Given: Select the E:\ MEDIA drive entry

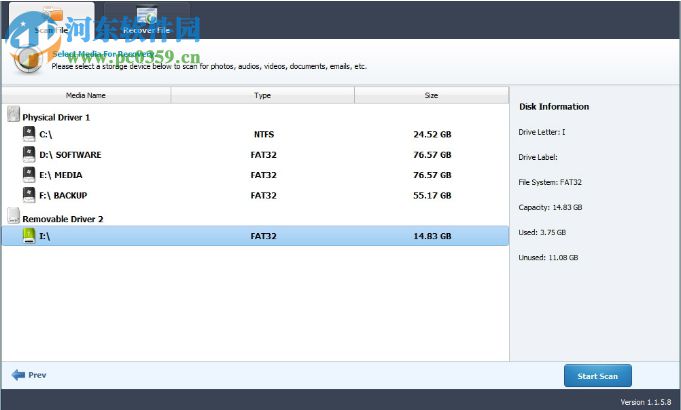Looking at the screenshot, I should (255, 175).
